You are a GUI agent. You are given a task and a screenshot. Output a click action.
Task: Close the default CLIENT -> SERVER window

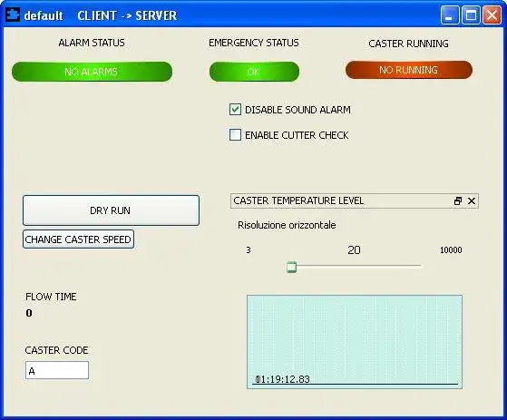coord(492,15)
